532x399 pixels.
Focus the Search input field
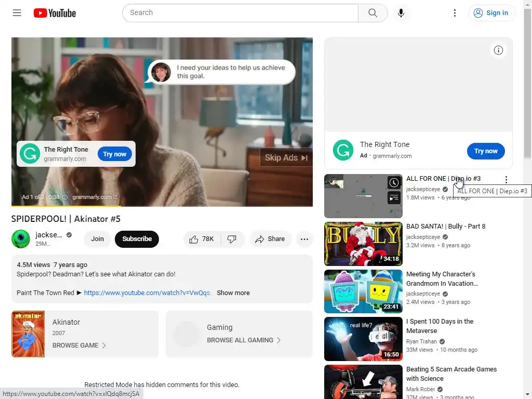click(240, 13)
